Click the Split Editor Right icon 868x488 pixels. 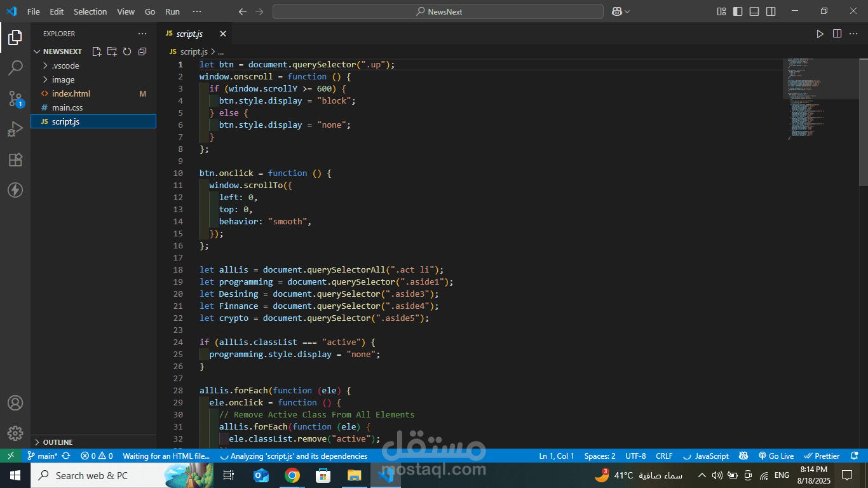pos(837,34)
